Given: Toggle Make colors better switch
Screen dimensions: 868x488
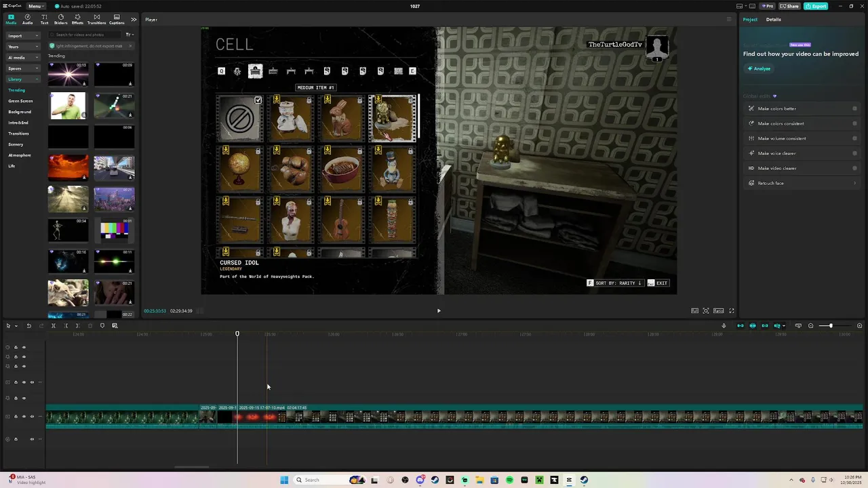Looking at the screenshot, I should tap(854, 108).
